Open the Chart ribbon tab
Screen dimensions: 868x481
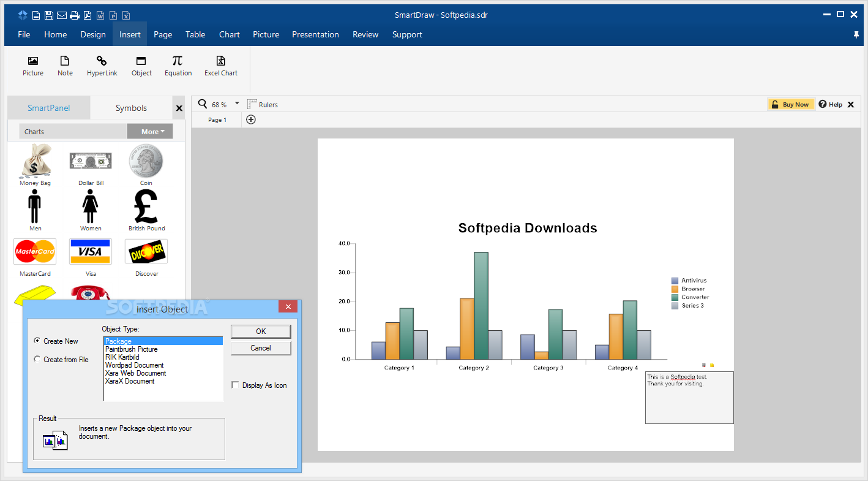pyautogui.click(x=230, y=34)
